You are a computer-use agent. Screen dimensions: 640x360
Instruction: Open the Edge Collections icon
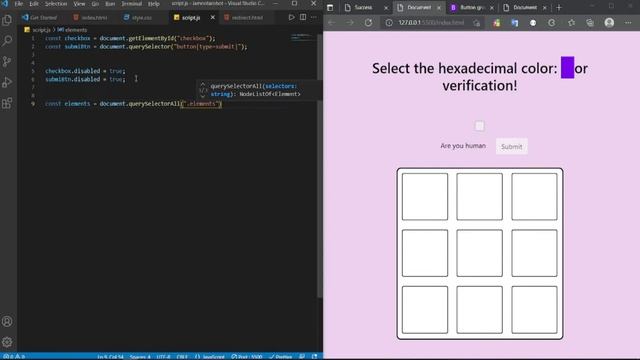(590, 23)
